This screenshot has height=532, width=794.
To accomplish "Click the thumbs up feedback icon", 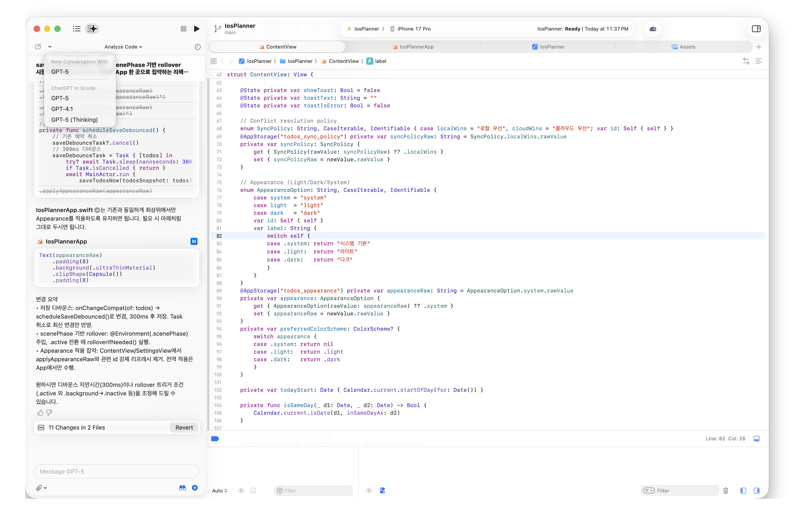I will (x=40, y=412).
